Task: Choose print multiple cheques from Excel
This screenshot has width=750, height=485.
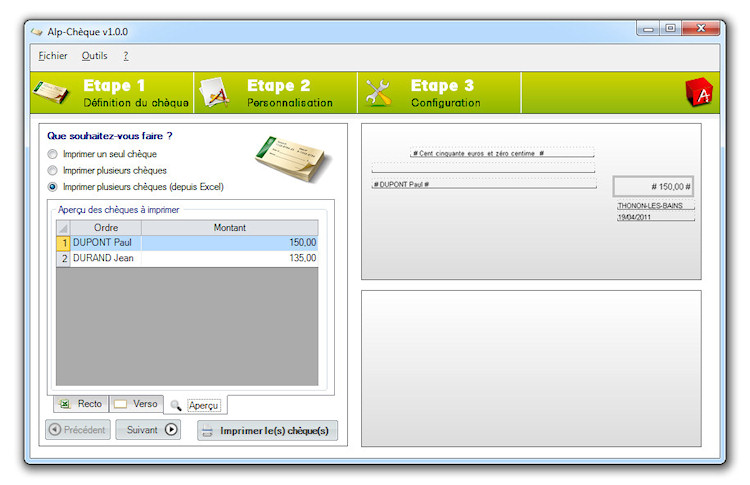Action: click(53, 186)
